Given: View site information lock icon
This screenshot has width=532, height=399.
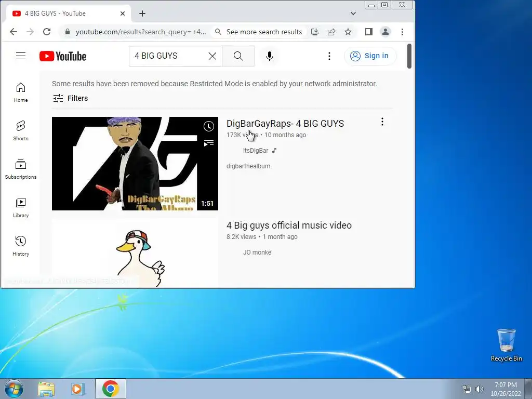Looking at the screenshot, I should (x=68, y=32).
